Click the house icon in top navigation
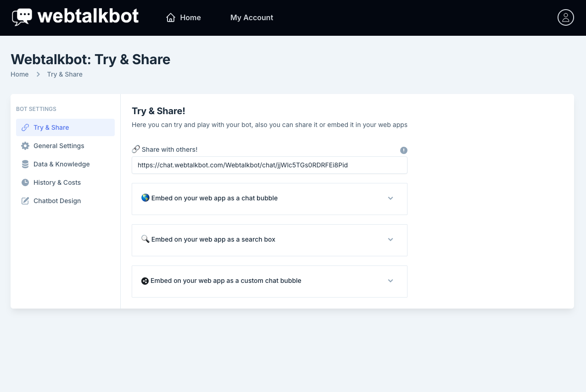The image size is (586, 392). 171,18
